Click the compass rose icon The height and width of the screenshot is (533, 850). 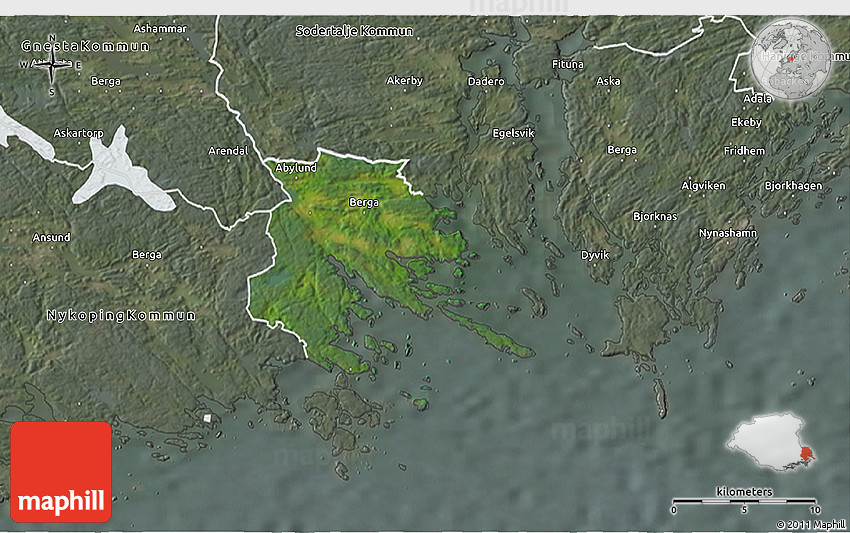[x=52, y=68]
